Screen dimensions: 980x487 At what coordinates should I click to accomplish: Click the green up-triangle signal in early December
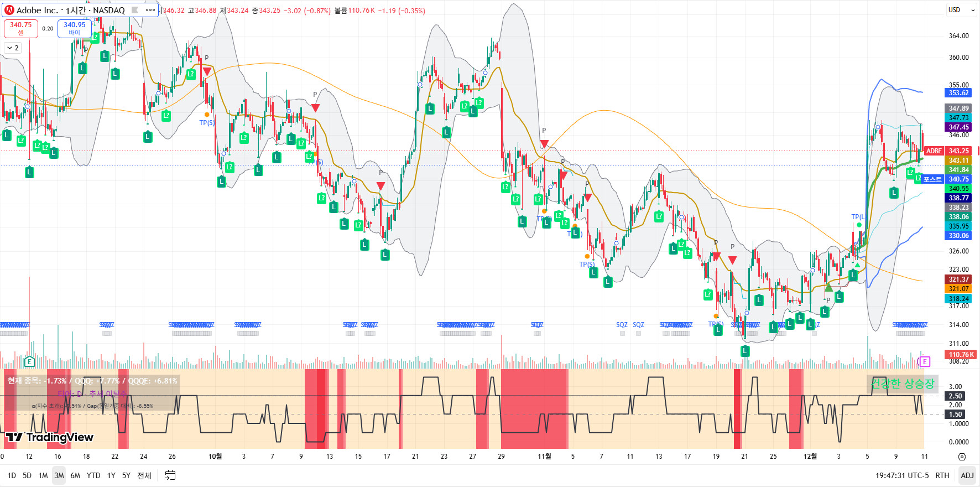pos(828,287)
